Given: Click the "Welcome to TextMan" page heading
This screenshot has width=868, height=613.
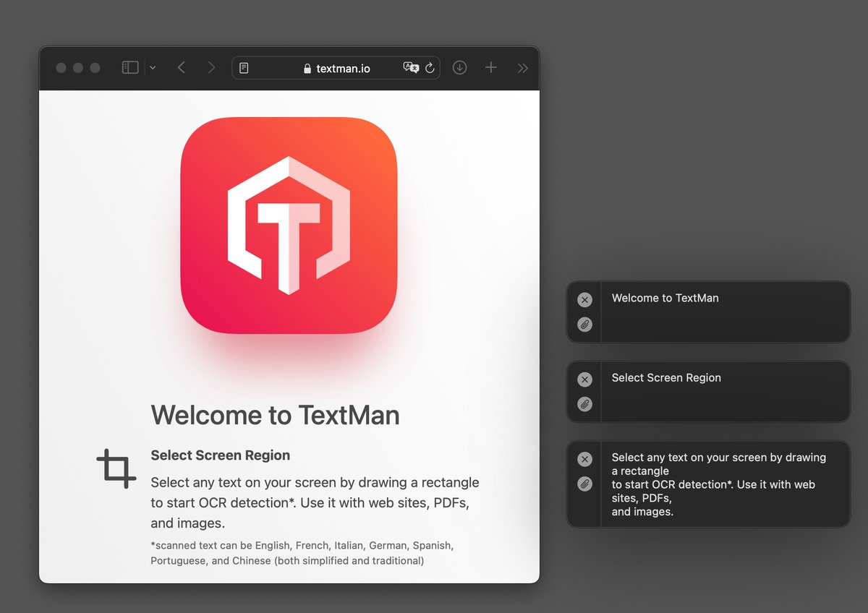Looking at the screenshot, I should click(x=275, y=415).
